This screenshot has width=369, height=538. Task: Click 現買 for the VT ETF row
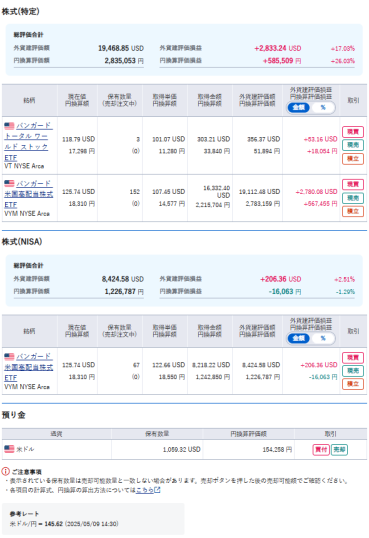click(353, 132)
